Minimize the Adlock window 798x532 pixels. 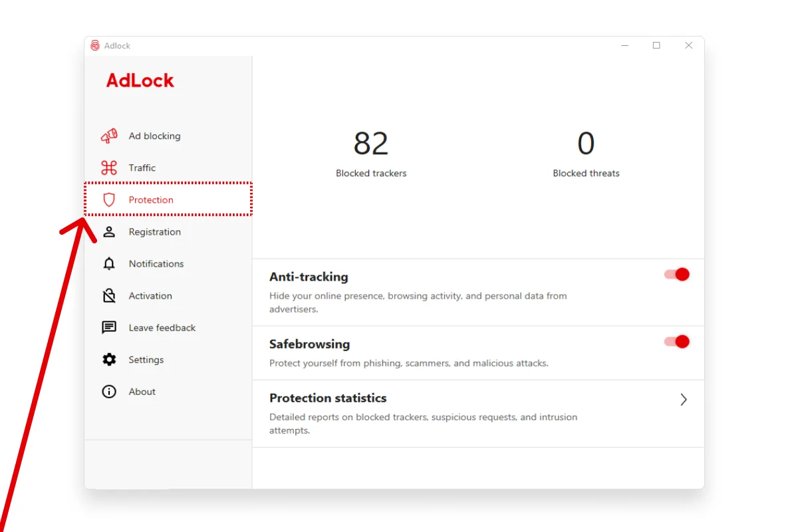pos(625,45)
